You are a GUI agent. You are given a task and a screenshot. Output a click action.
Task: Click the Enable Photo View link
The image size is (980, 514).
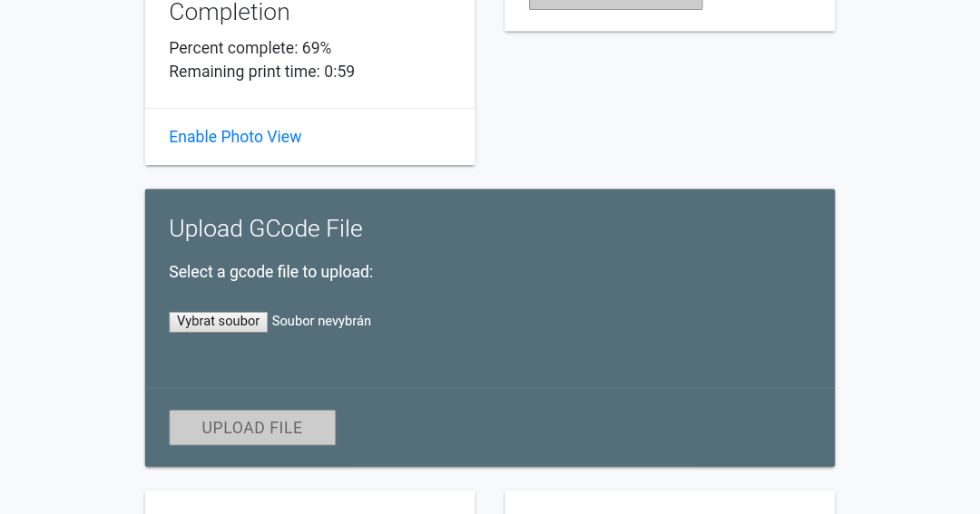pos(235,137)
